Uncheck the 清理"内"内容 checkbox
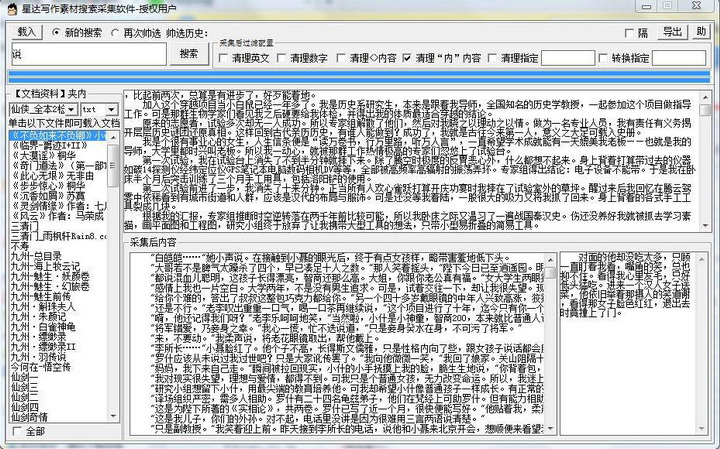 coord(407,58)
